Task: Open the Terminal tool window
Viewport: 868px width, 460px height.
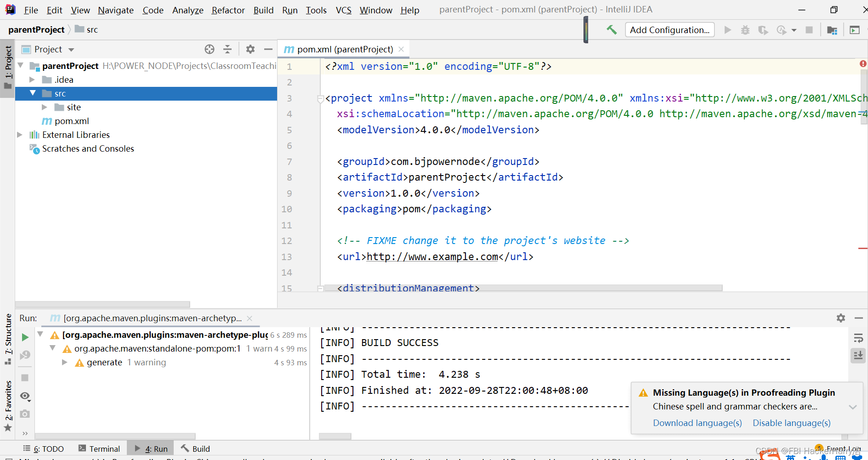Action: (99, 449)
